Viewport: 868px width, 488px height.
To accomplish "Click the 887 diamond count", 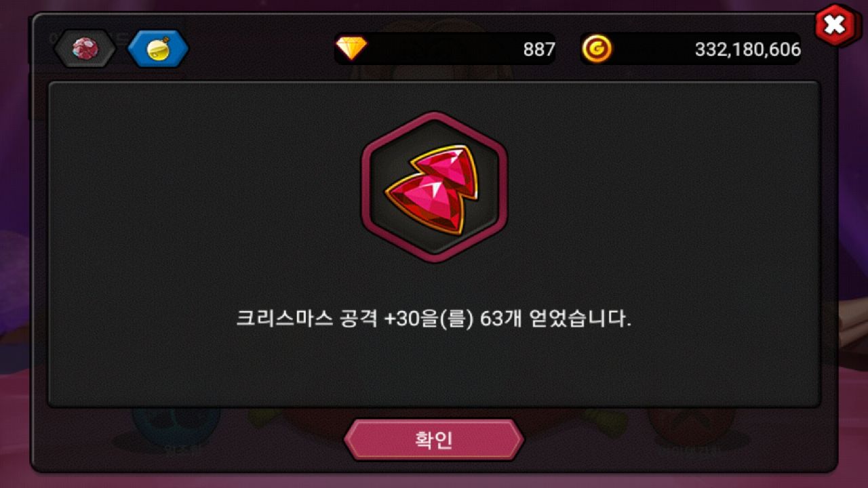I will pos(539,49).
